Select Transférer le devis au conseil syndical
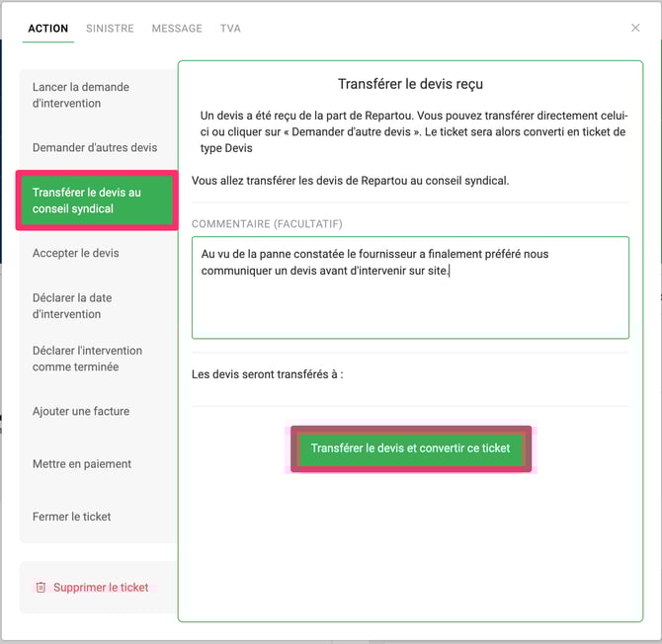 pos(97,201)
